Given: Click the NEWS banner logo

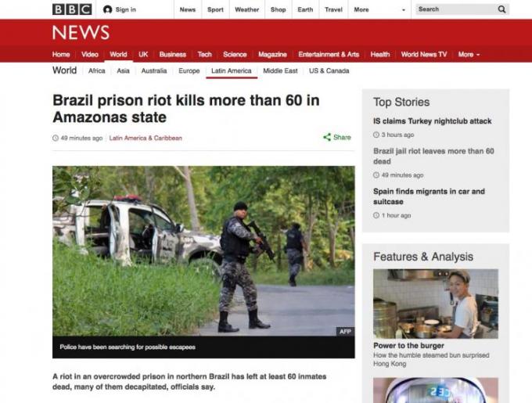Looking at the screenshot, I should 81,33.
